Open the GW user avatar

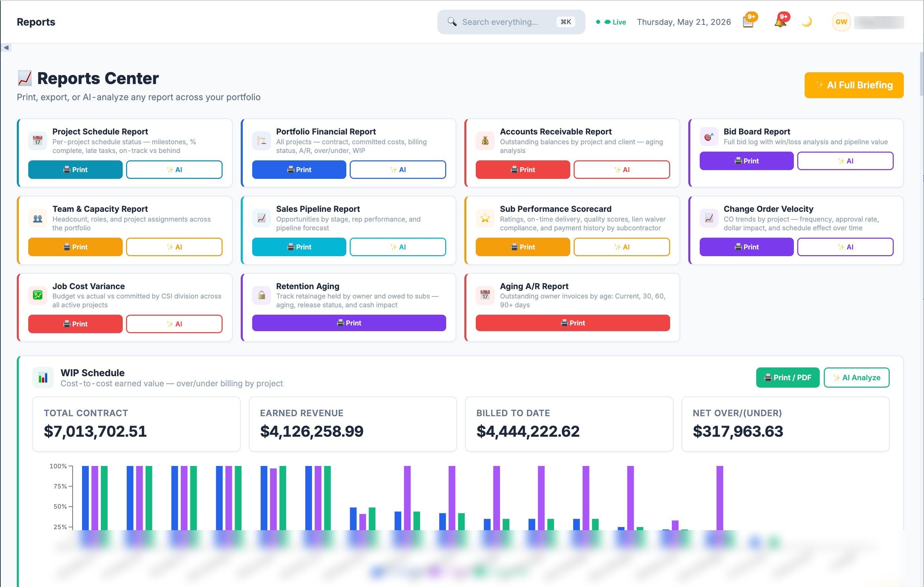(x=841, y=22)
